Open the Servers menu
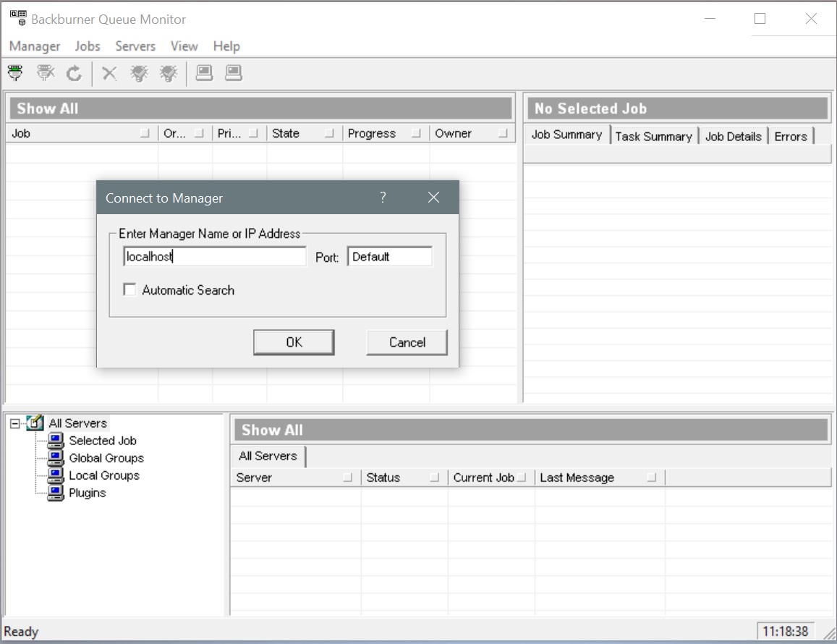The width and height of the screenshot is (837, 644). (x=135, y=46)
